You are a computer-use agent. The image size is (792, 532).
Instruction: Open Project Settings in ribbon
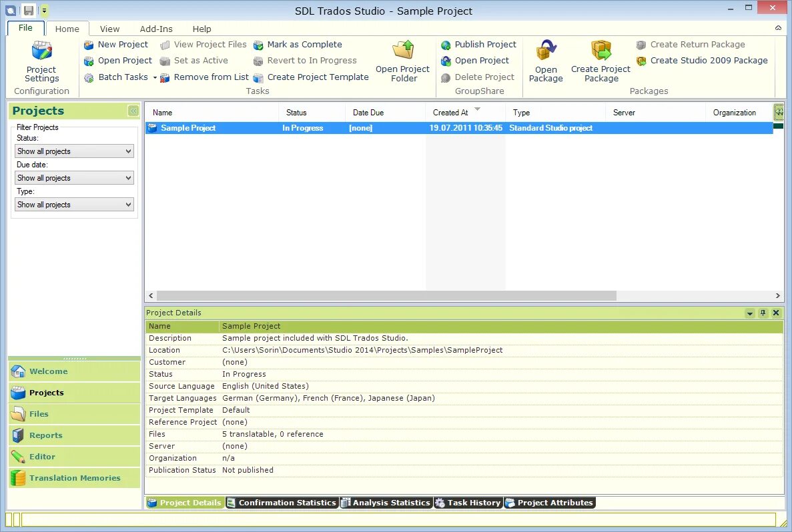(x=41, y=61)
